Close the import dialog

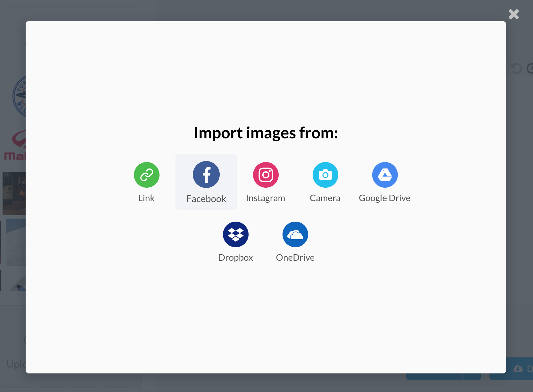(x=513, y=14)
